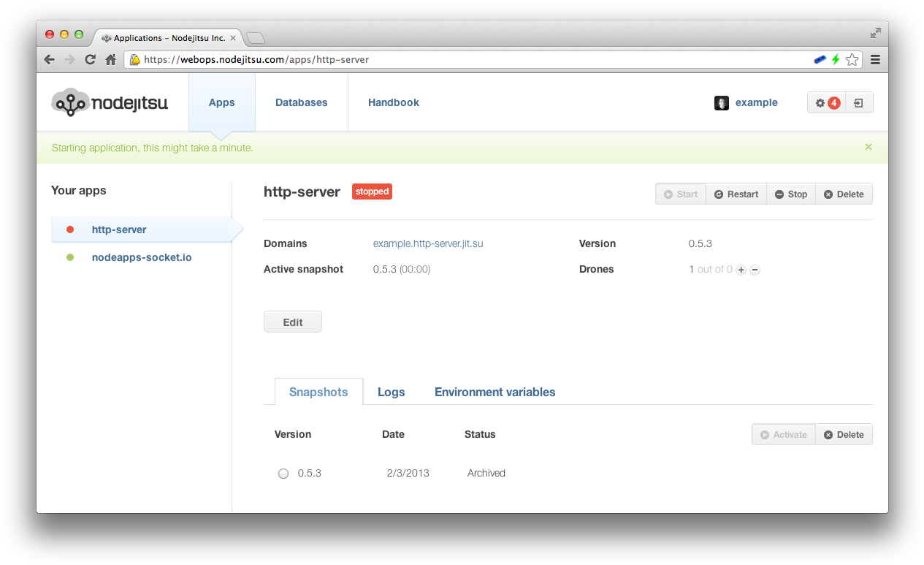Remove a drone with minus icon
Image resolution: width=924 pixels, height=565 pixels.
pyautogui.click(x=755, y=270)
